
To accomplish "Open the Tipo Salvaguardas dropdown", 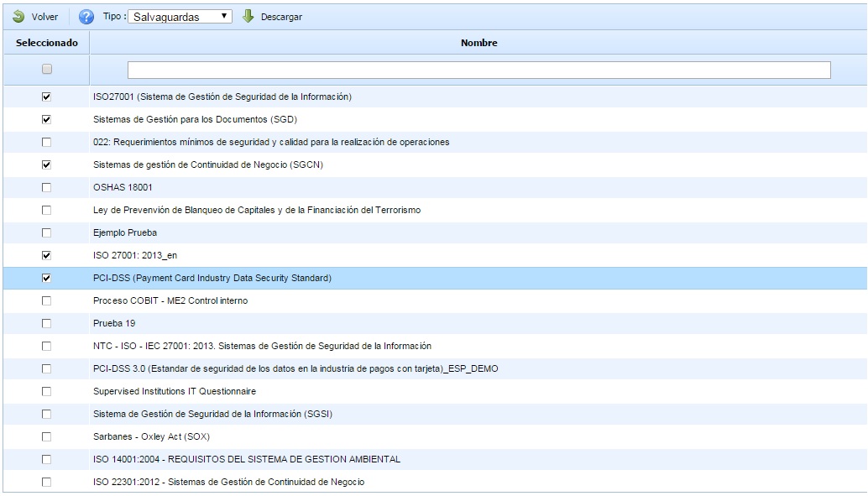I will (x=179, y=17).
